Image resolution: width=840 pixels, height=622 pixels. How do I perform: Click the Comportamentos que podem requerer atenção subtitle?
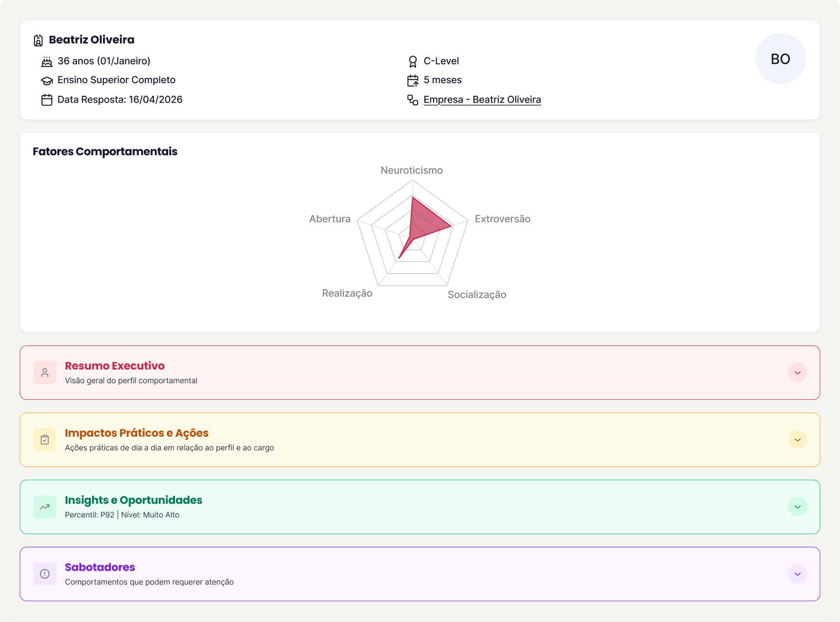149,582
